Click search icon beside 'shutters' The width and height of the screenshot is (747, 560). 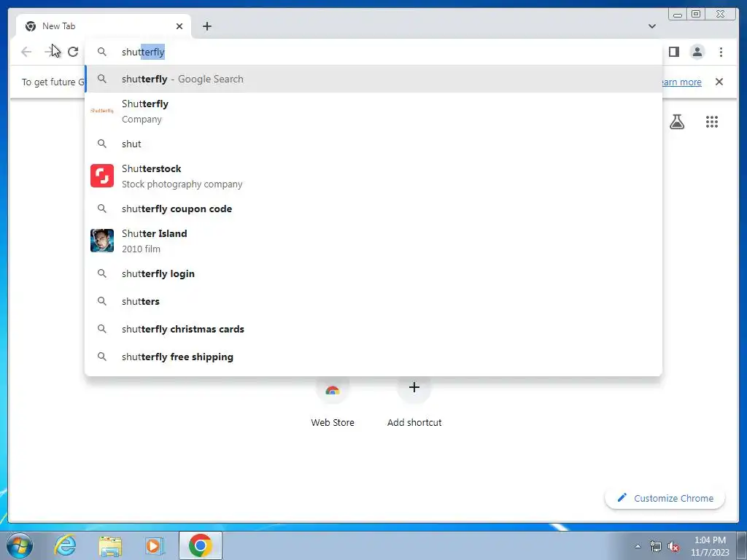[102, 301]
